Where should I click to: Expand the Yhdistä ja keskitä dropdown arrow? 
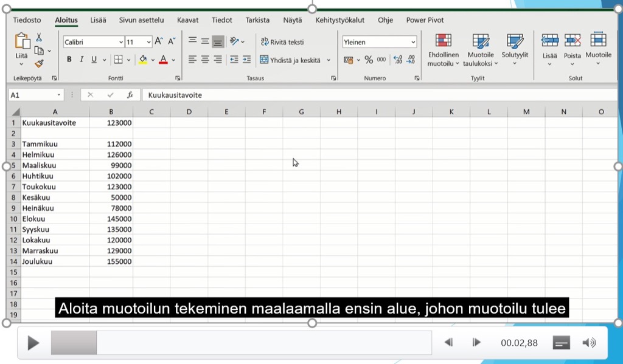(329, 60)
